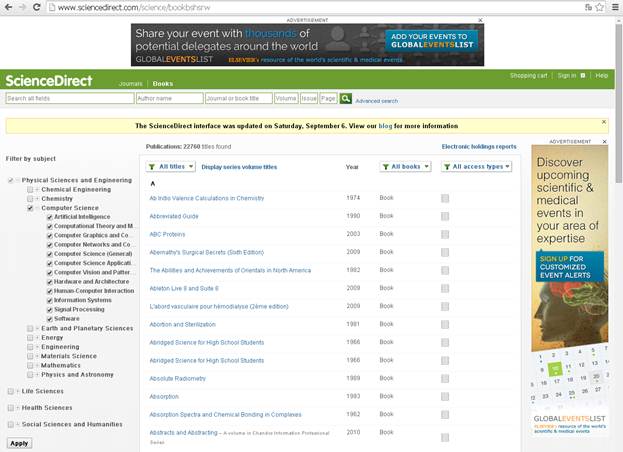Switch to the Journals tab
This screenshot has width=623, height=452.
[x=130, y=84]
